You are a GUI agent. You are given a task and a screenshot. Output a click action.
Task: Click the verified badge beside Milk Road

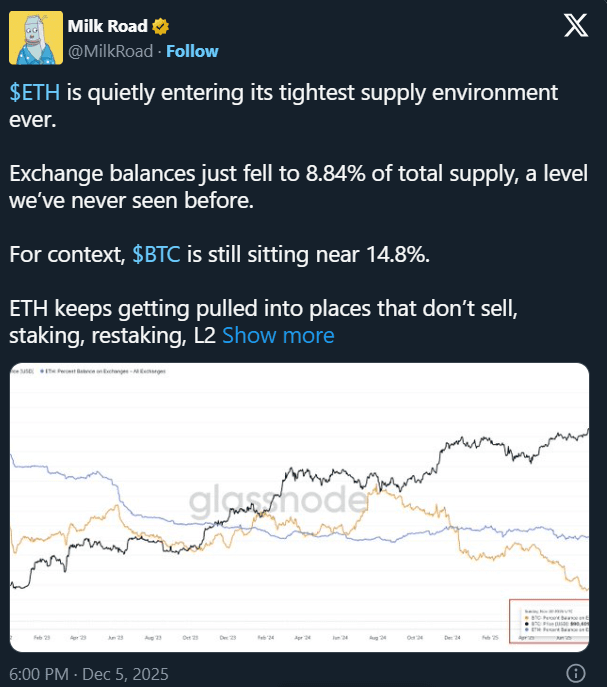point(158,26)
